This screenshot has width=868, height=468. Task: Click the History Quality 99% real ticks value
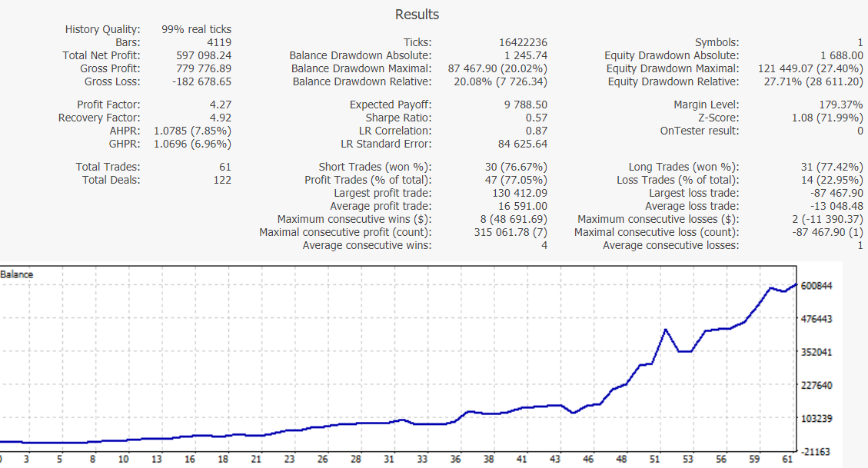tap(196, 29)
